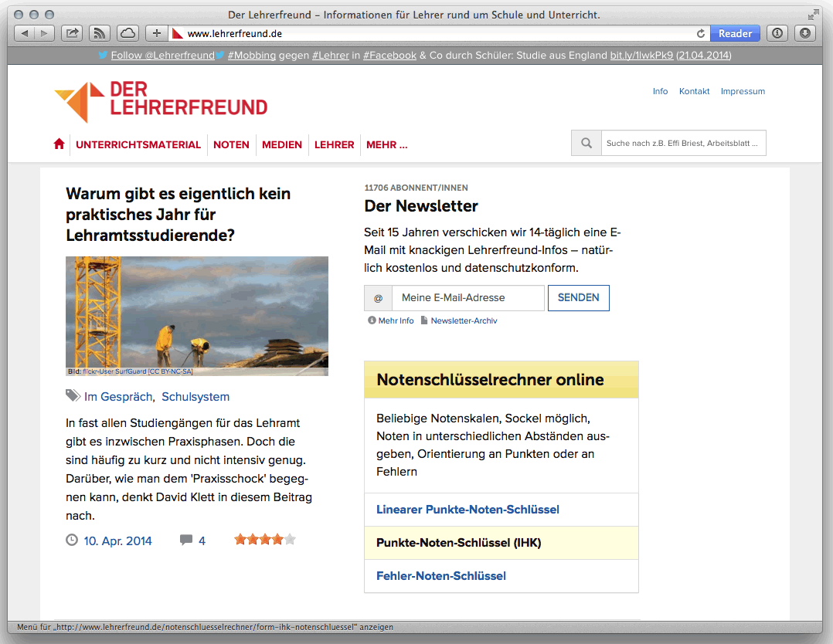This screenshot has height=644, width=833.
Task: Show iCloud Tabs in the toolbar
Action: click(x=127, y=33)
